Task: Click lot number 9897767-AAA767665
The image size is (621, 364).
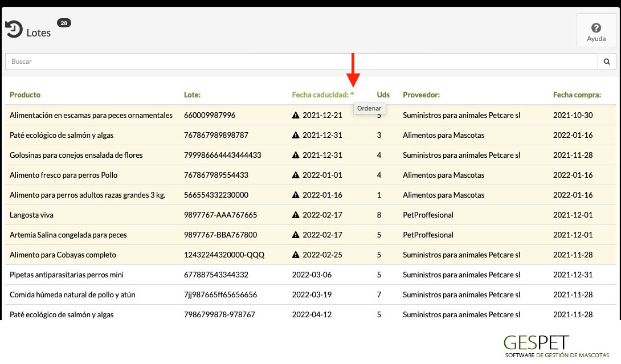Action: click(220, 215)
